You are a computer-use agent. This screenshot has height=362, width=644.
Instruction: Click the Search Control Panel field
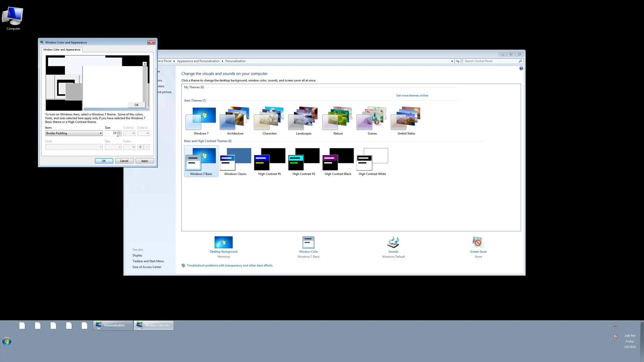(x=491, y=61)
